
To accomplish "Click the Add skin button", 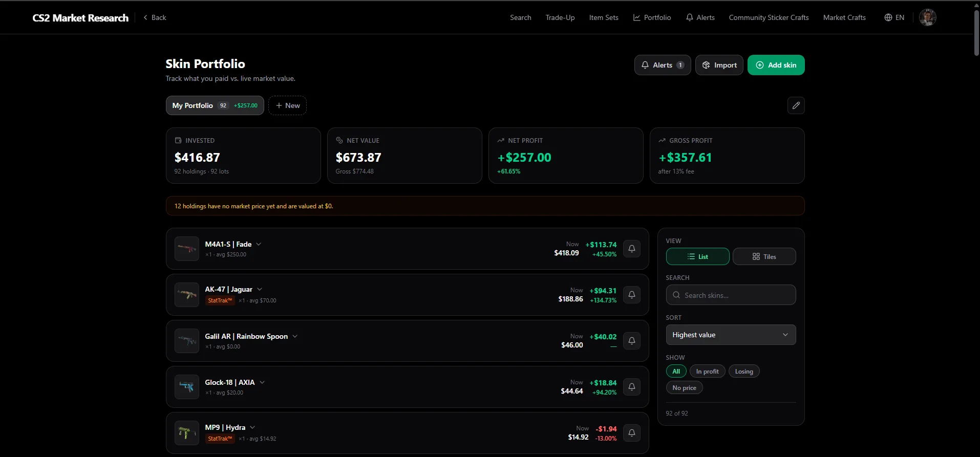I will tap(776, 65).
